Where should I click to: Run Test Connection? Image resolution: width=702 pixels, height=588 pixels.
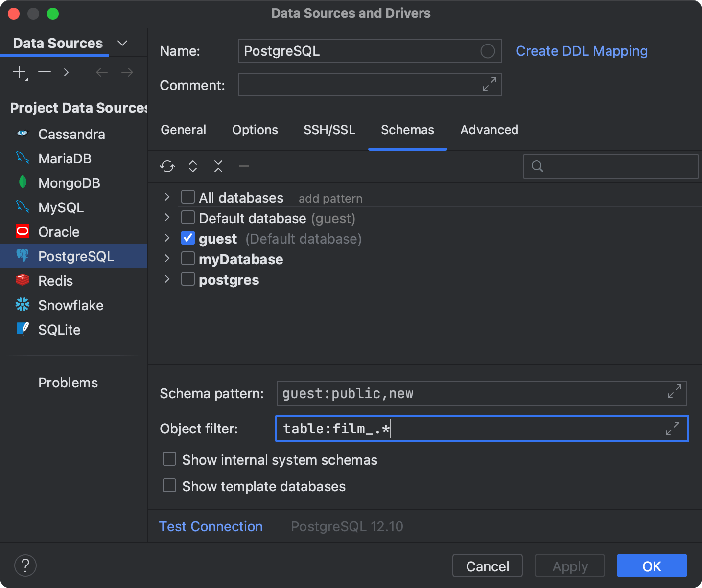pos(211,526)
